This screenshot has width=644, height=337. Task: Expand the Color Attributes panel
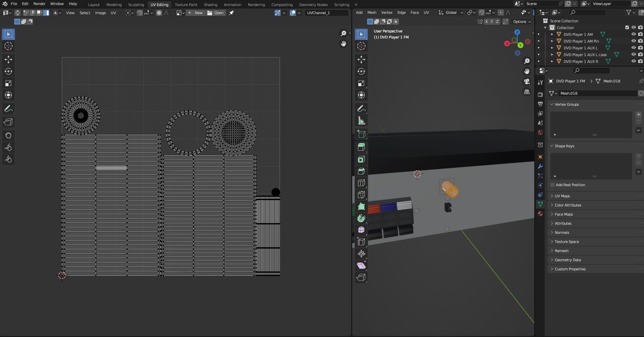click(595, 205)
